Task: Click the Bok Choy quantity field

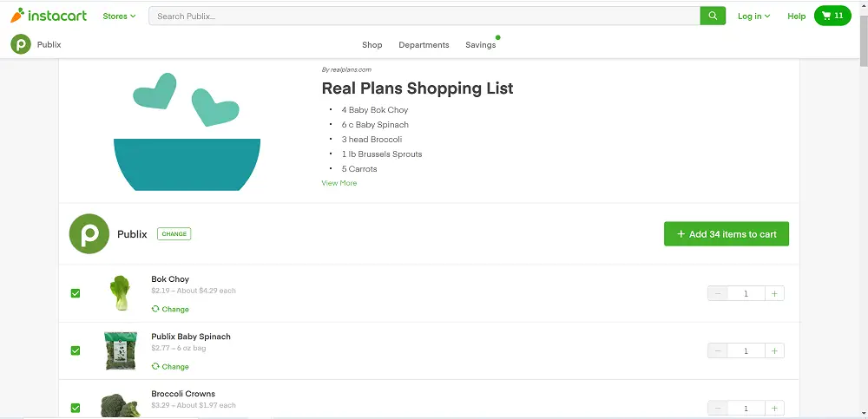Action: [x=746, y=293]
